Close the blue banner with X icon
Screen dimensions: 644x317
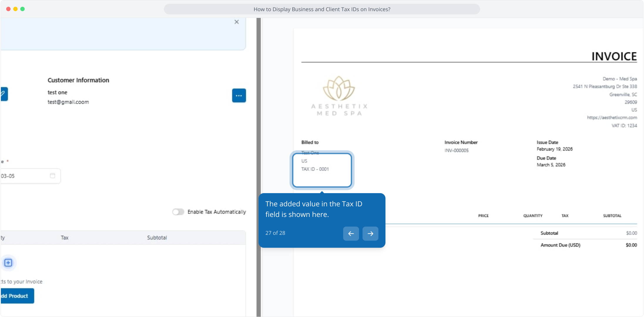(237, 22)
